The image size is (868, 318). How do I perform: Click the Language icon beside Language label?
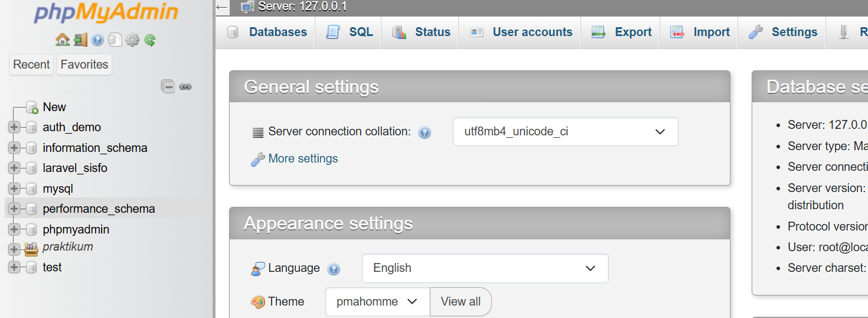point(258,268)
